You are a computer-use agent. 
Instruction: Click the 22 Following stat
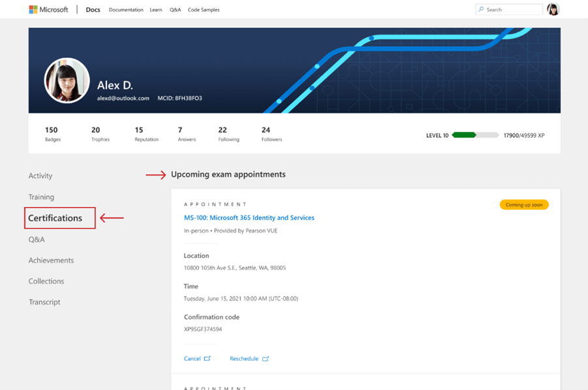pos(229,134)
